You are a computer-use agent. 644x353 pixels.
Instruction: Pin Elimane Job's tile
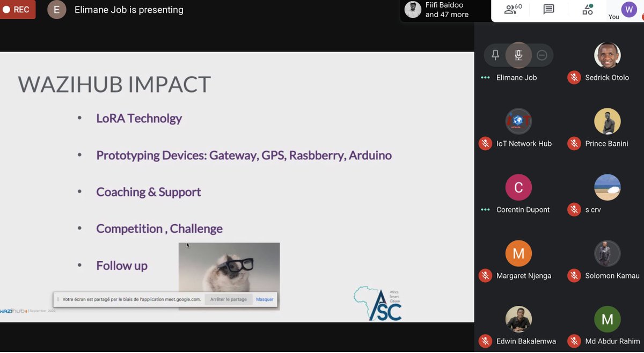(495, 55)
